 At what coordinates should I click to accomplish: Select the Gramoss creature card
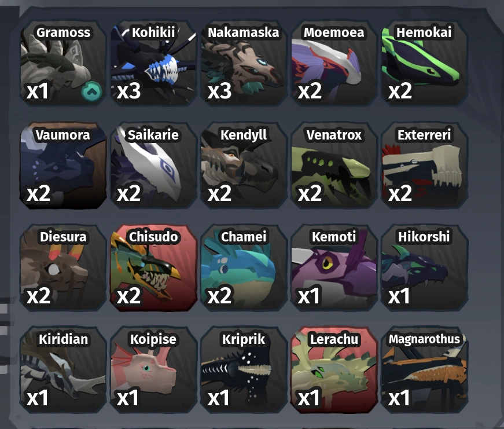click(63, 63)
